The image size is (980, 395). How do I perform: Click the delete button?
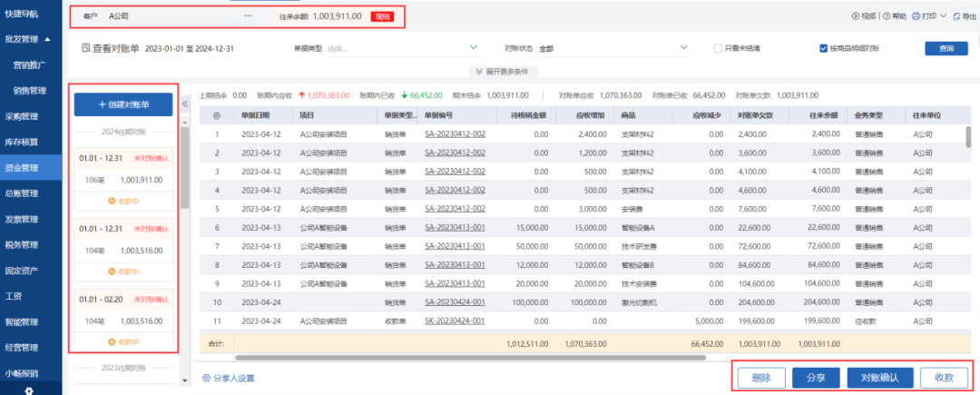coord(760,378)
